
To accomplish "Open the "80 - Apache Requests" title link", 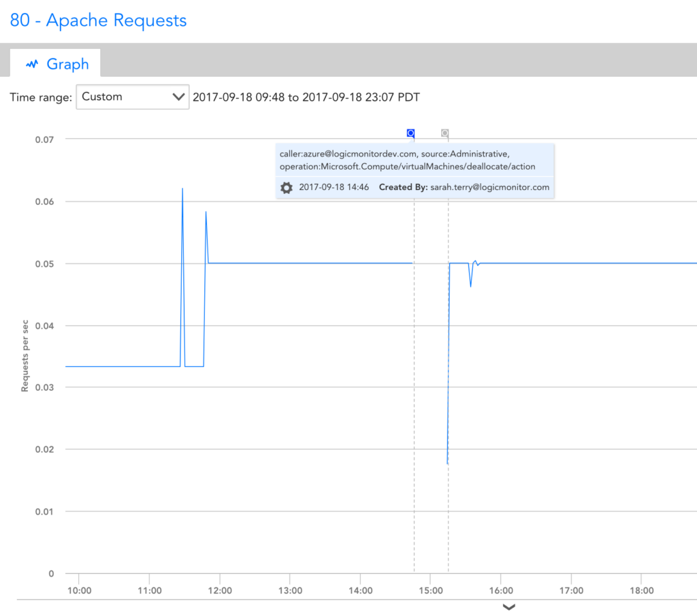I will [x=97, y=20].
